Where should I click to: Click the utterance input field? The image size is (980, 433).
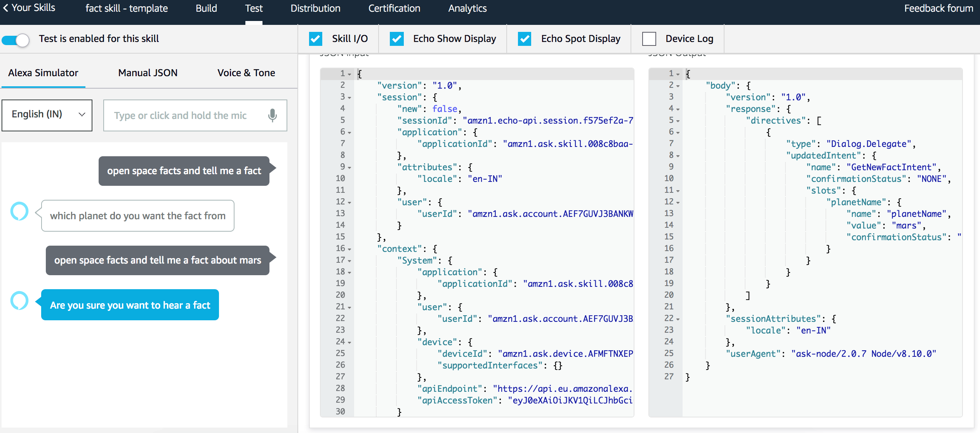pyautogui.click(x=182, y=115)
